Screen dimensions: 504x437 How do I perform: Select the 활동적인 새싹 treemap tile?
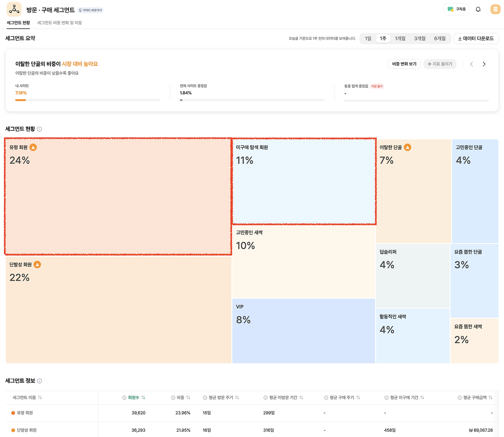(x=413, y=336)
